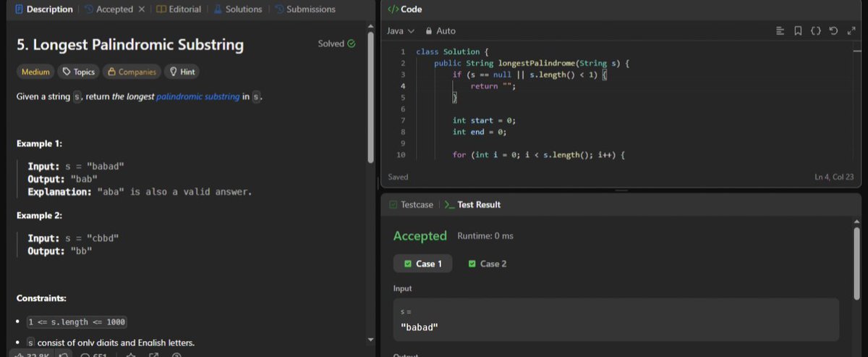Open the locked Companies chip
868x357 pixels.
tap(132, 72)
